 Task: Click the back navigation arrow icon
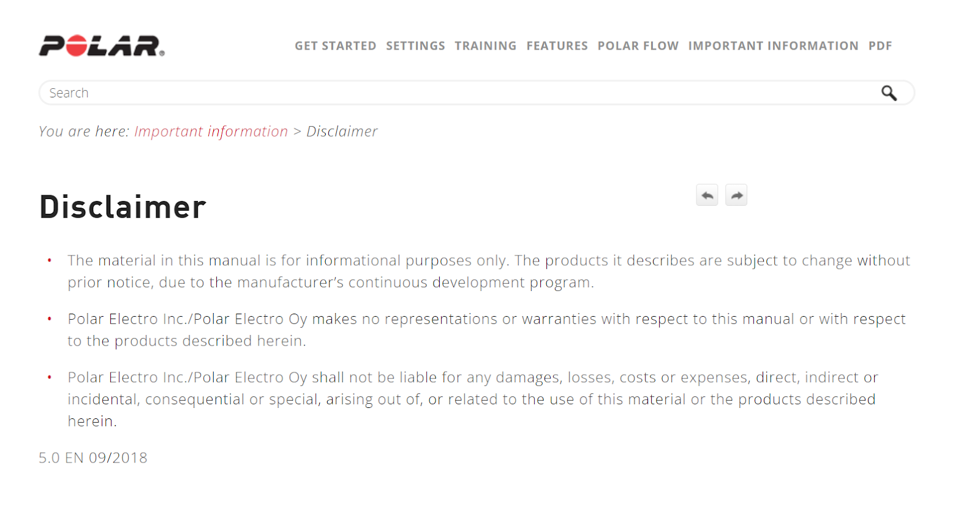[x=706, y=195]
